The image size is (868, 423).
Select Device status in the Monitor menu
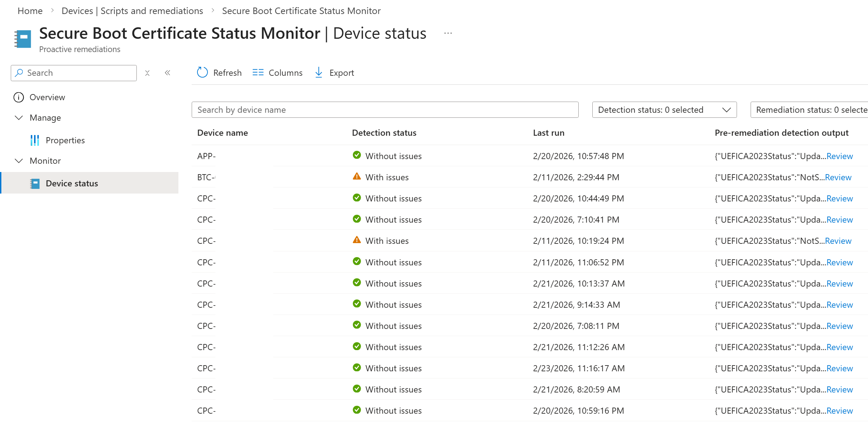coord(72,183)
